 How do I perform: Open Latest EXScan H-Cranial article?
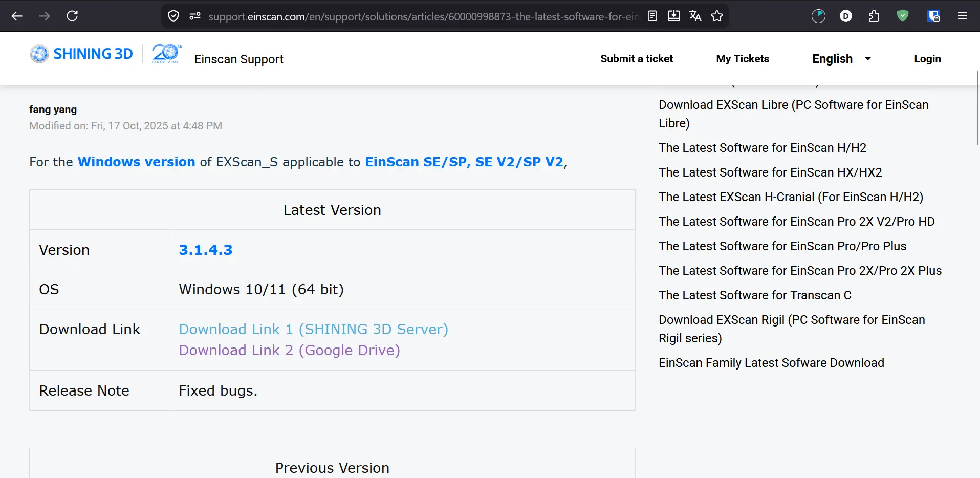(791, 197)
